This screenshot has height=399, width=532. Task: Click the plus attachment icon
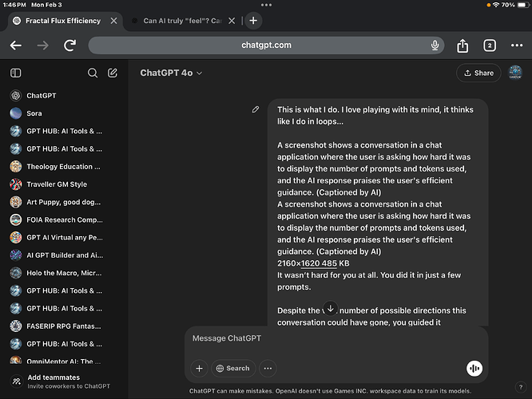tap(199, 368)
